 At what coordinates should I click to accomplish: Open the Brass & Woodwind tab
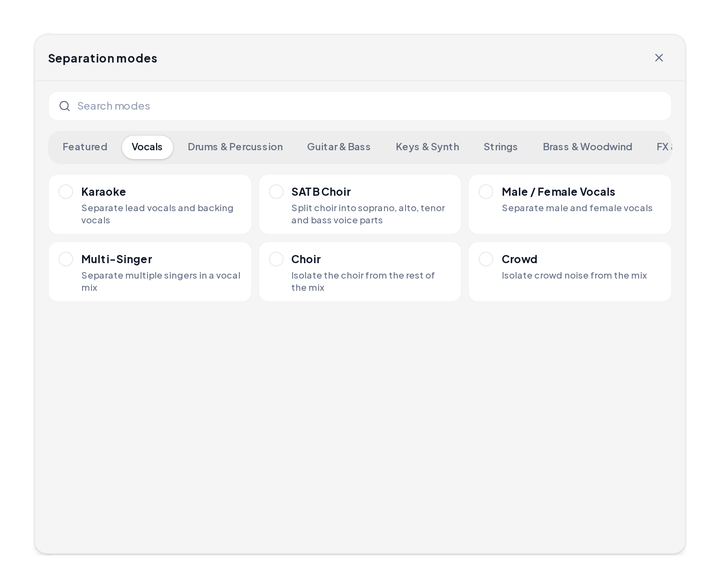pos(588,147)
